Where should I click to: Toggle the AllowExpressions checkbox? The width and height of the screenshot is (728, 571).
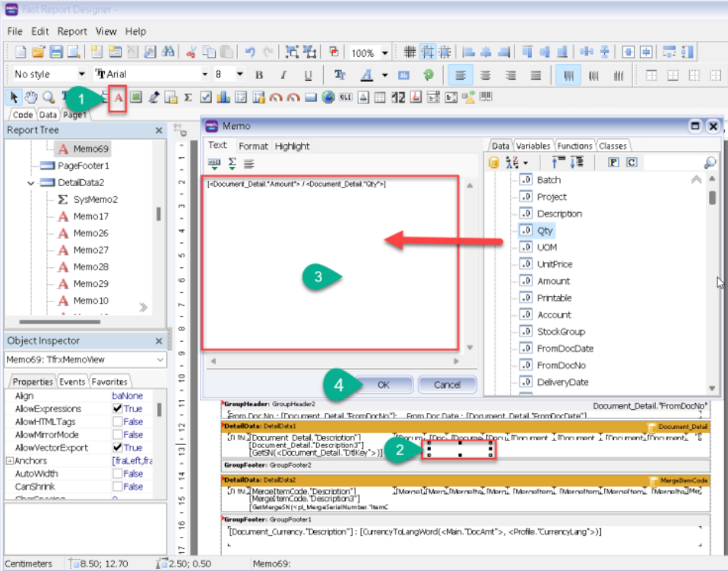point(117,409)
